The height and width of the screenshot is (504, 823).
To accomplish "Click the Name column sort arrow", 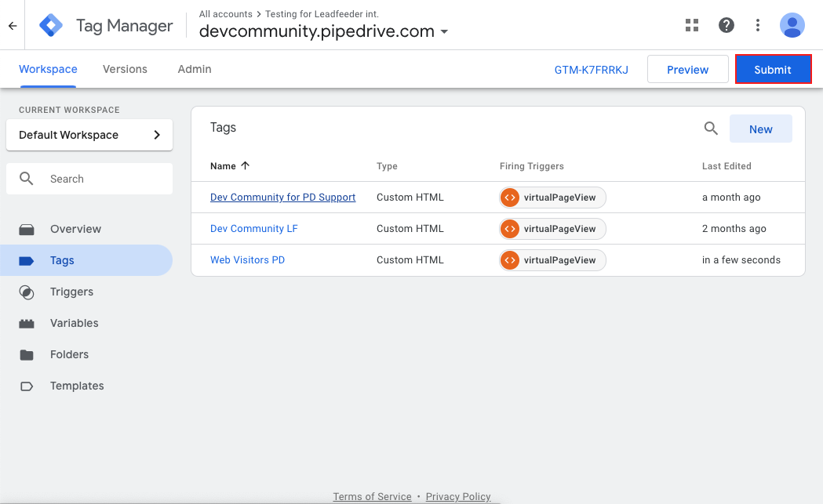I will tap(245, 165).
